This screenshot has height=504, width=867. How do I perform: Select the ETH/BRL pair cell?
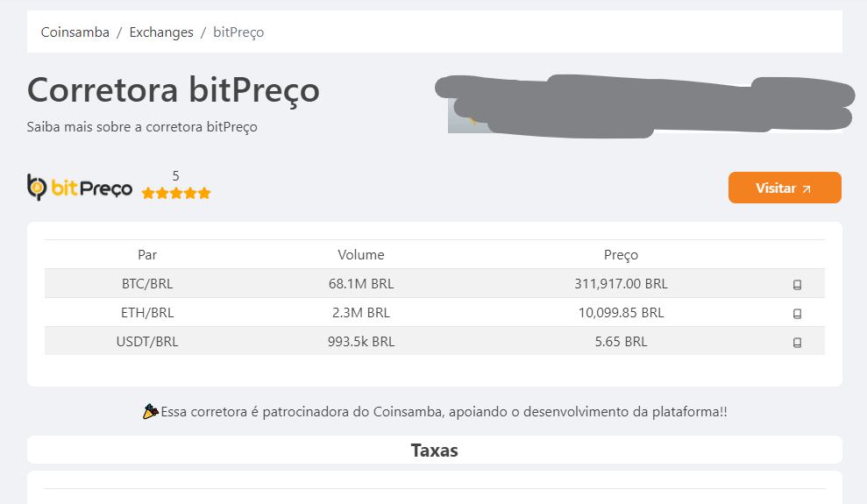pyautogui.click(x=147, y=312)
